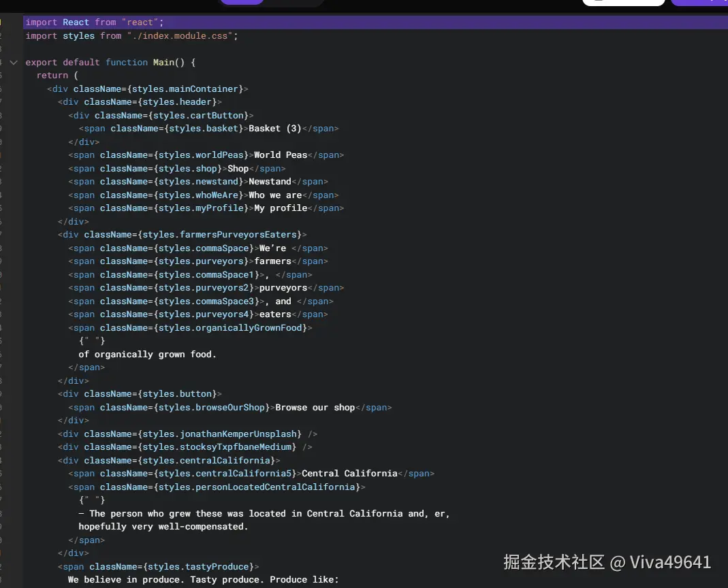Click styles.jonathanKemperUnsplash className
728x588 pixels.
coord(219,434)
